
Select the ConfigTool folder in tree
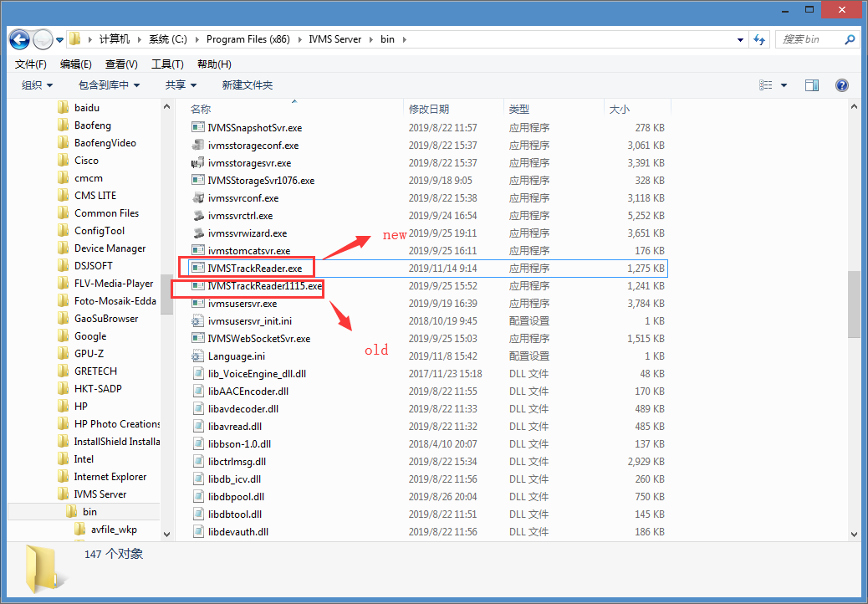click(x=99, y=230)
